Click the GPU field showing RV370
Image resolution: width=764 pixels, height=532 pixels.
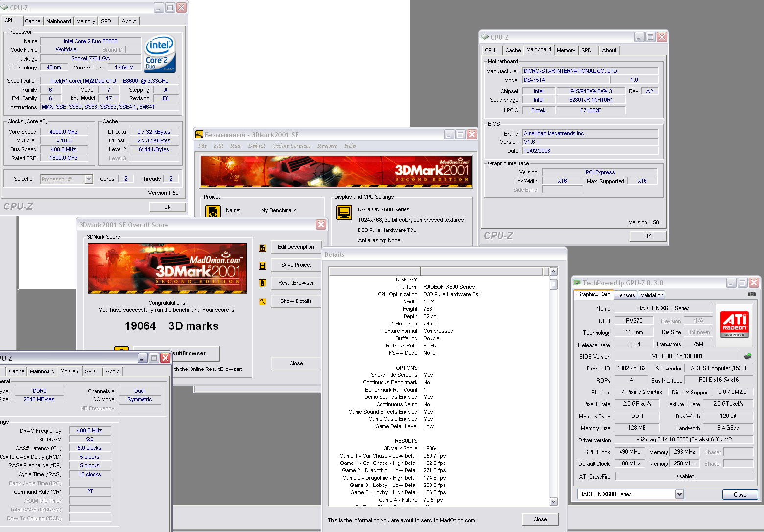[x=634, y=321]
